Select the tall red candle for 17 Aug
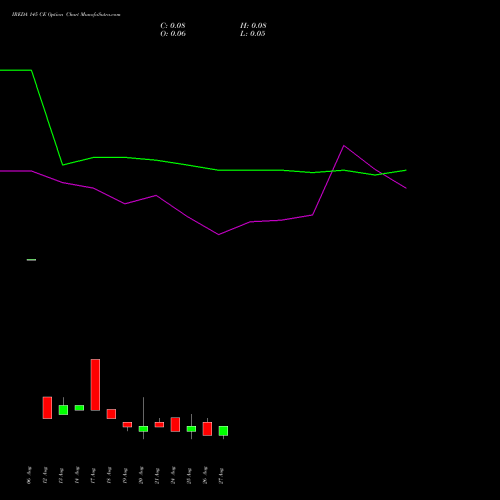Image resolution: width=500 pixels, height=500 pixels. (x=95, y=385)
